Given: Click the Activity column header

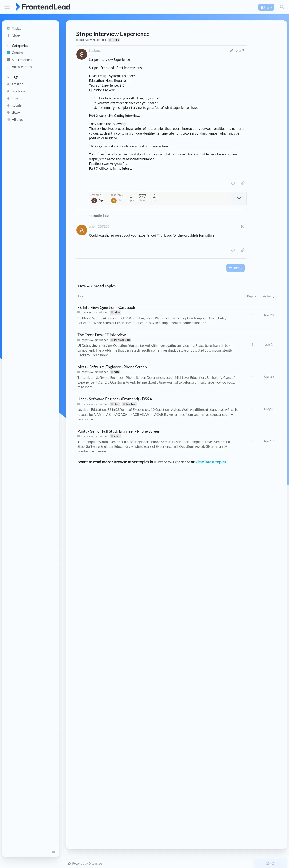Looking at the screenshot, I should click(269, 297).
